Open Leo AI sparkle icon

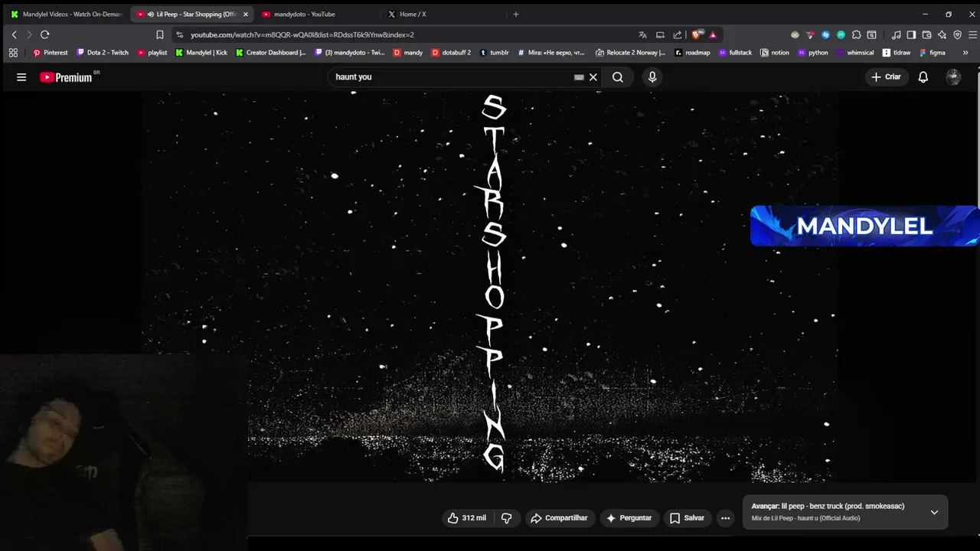(942, 34)
